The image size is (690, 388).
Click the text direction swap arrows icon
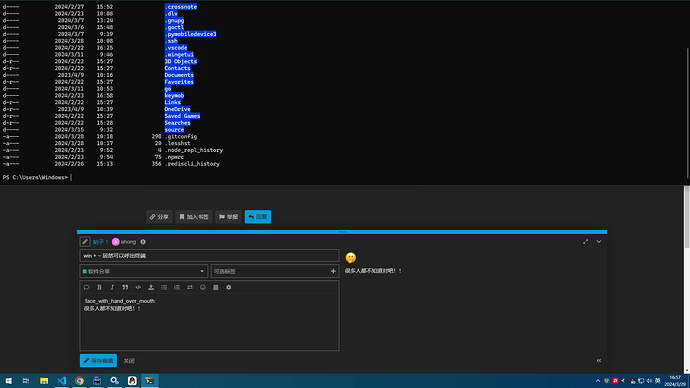(190, 287)
